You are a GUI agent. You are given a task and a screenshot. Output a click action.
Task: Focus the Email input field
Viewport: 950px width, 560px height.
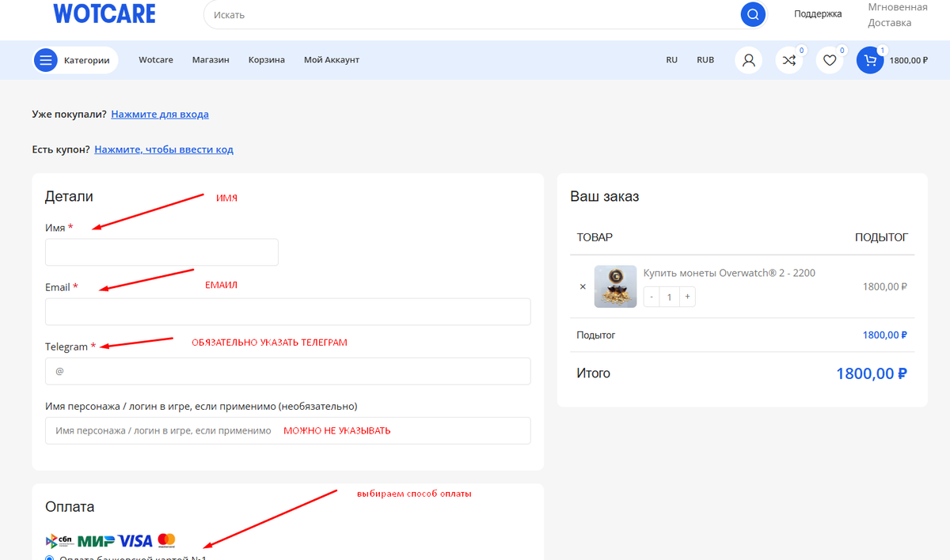(x=288, y=312)
